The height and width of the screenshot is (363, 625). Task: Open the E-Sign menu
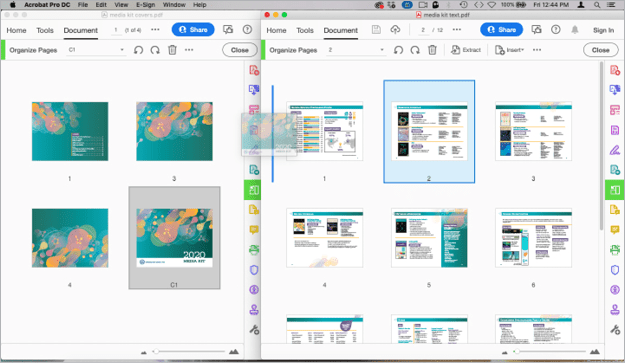pyautogui.click(x=145, y=5)
